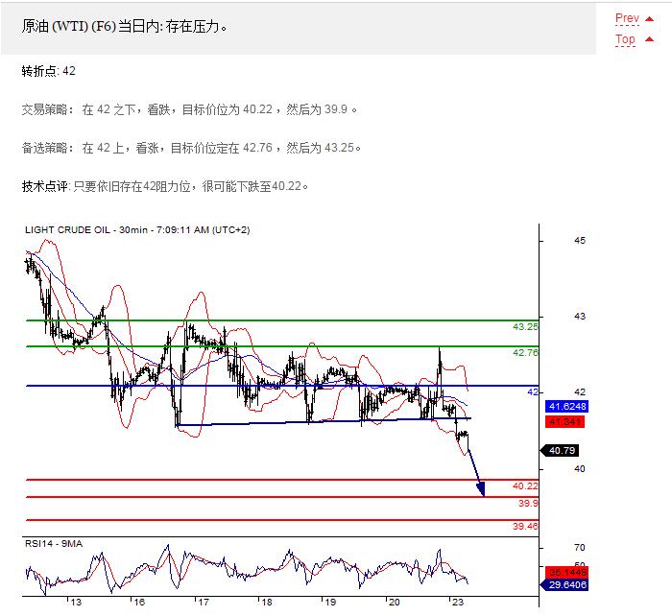Screen dimensions: 672x616
Task: Select the red 40.22 target label
Action: point(525,486)
